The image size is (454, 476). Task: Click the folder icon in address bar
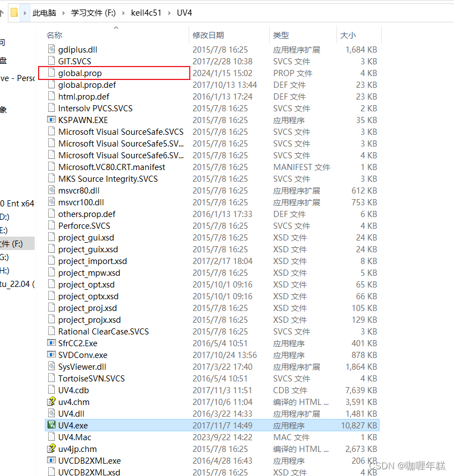coord(15,12)
